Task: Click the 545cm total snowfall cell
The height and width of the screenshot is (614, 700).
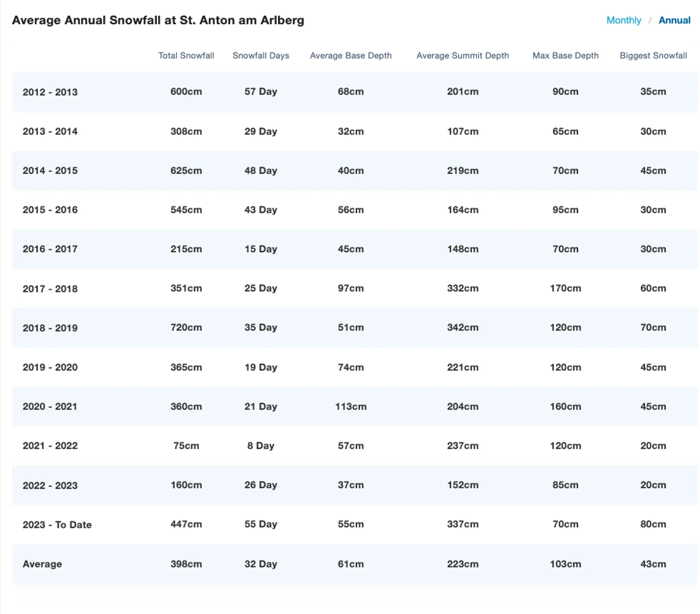Action: tap(186, 210)
